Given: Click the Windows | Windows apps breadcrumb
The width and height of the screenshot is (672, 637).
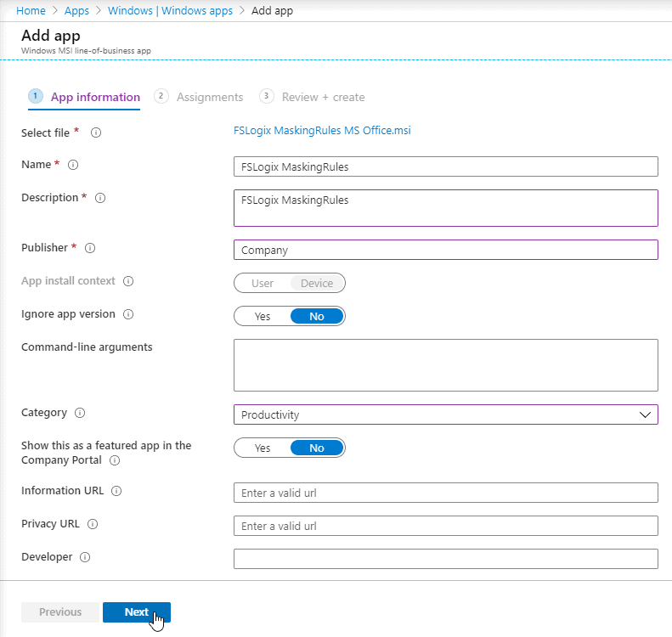Looking at the screenshot, I should click(x=171, y=10).
